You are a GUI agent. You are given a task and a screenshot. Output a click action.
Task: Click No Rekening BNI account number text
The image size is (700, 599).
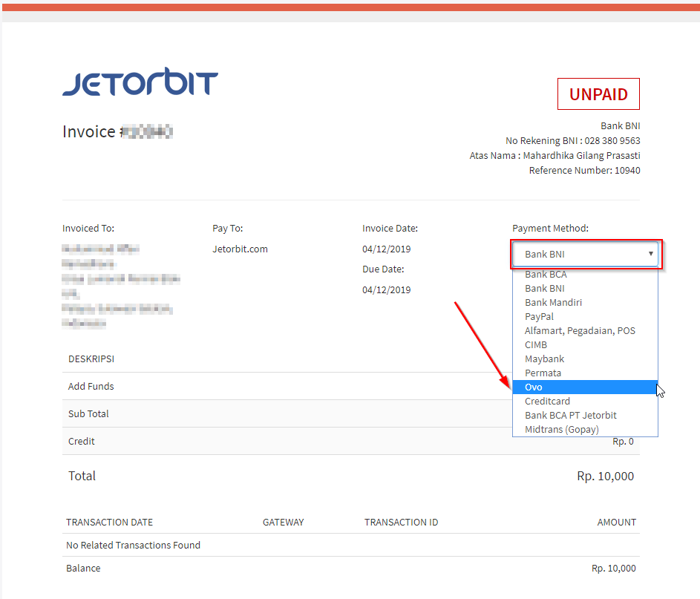tap(573, 140)
